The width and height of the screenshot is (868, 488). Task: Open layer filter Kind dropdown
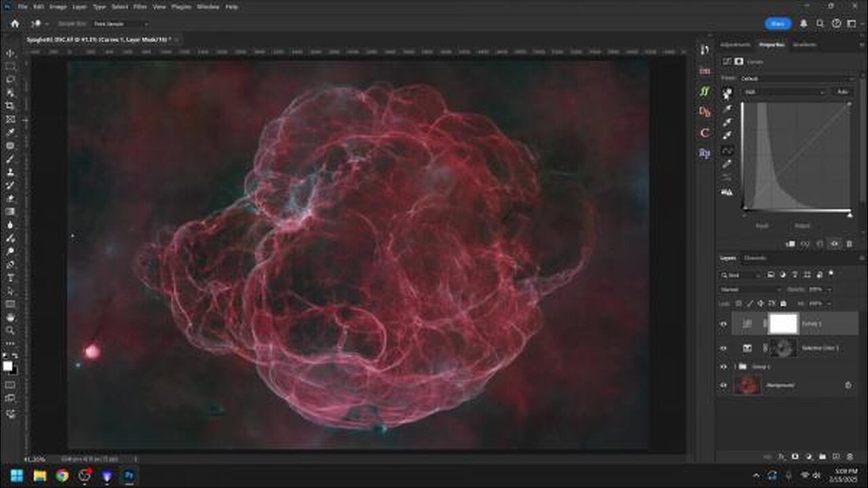click(x=742, y=275)
